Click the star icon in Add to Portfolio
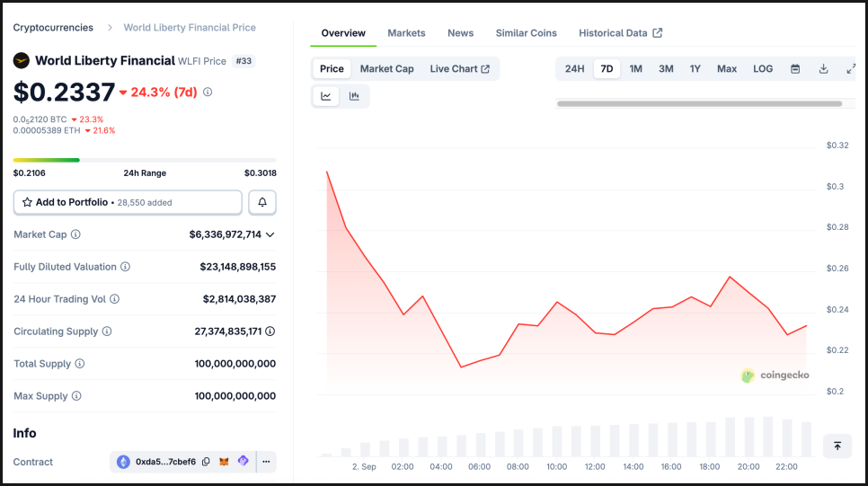The width and height of the screenshot is (868, 486). point(27,202)
